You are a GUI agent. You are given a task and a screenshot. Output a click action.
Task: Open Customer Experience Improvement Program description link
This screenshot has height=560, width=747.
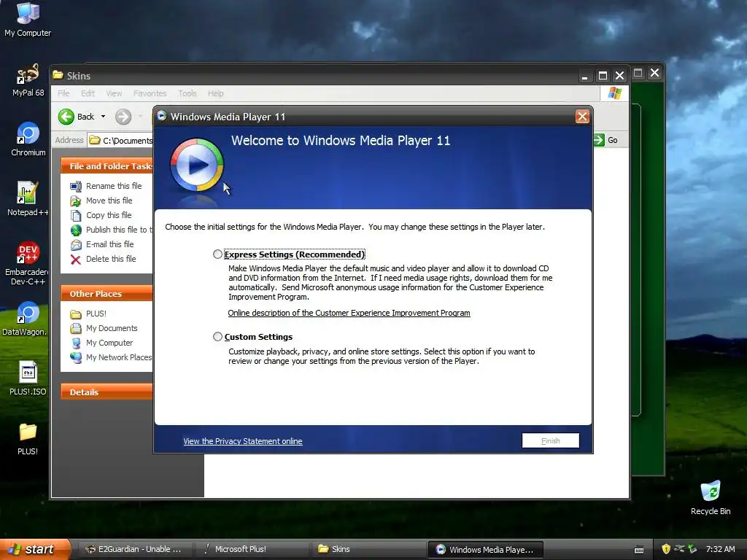[349, 313]
